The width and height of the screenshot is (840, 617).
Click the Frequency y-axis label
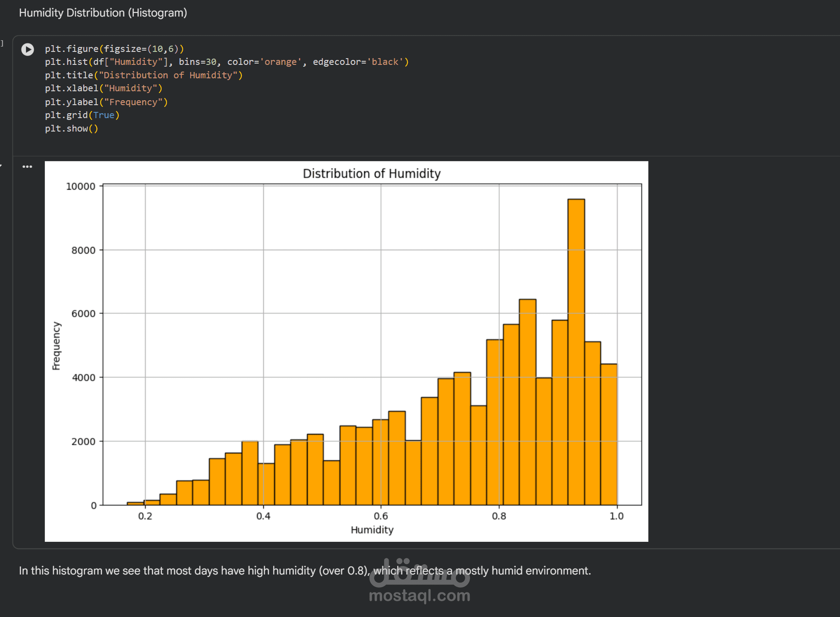click(56, 346)
